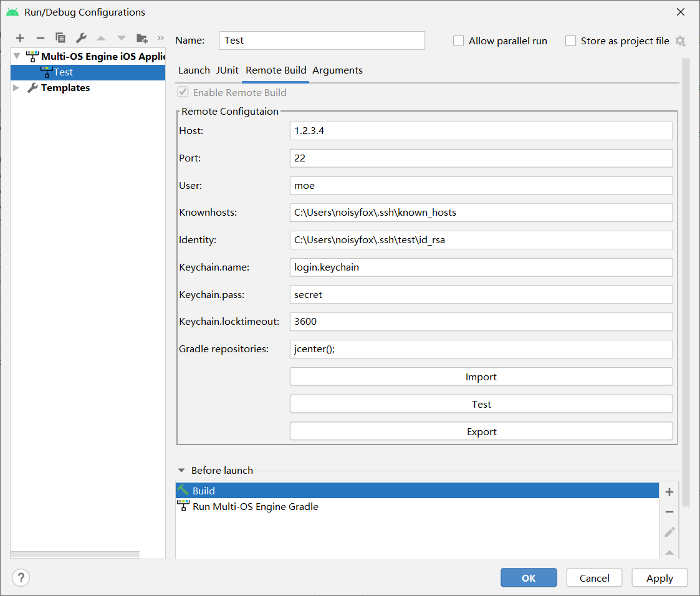Add a new run configuration
The height and width of the screenshot is (596, 700).
click(20, 39)
